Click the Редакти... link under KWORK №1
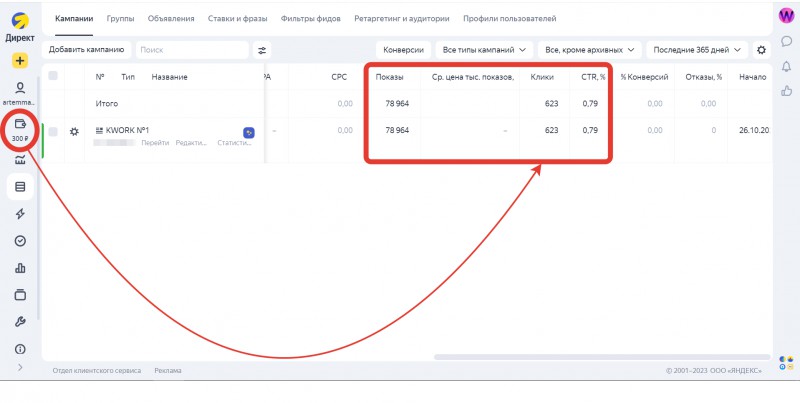The image size is (800, 403). pyautogui.click(x=191, y=143)
